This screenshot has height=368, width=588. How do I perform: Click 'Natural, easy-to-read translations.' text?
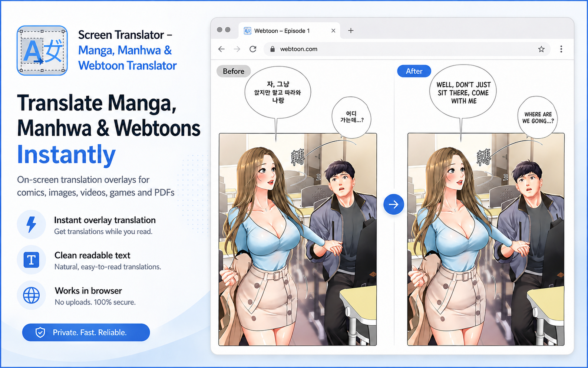(x=108, y=267)
